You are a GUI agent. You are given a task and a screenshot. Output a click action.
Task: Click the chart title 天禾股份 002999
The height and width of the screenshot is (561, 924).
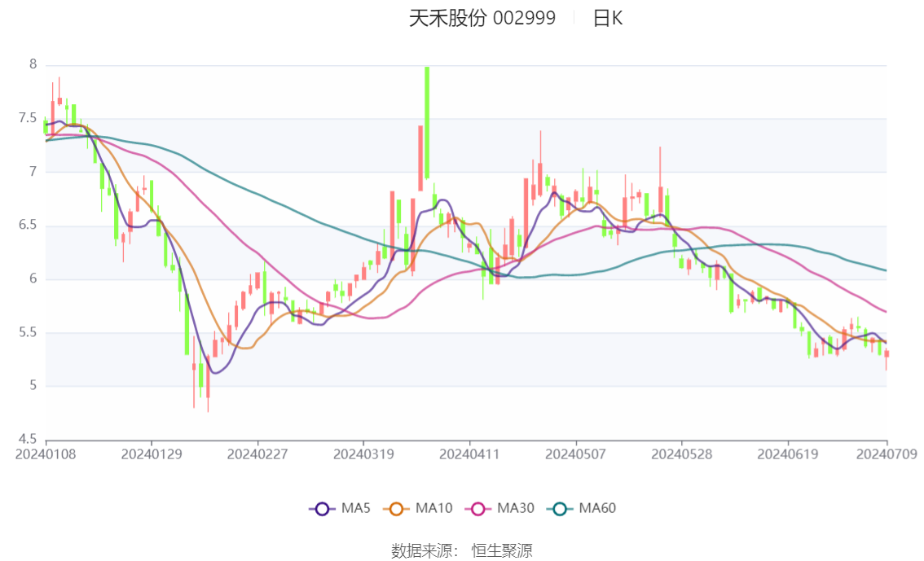point(482,18)
